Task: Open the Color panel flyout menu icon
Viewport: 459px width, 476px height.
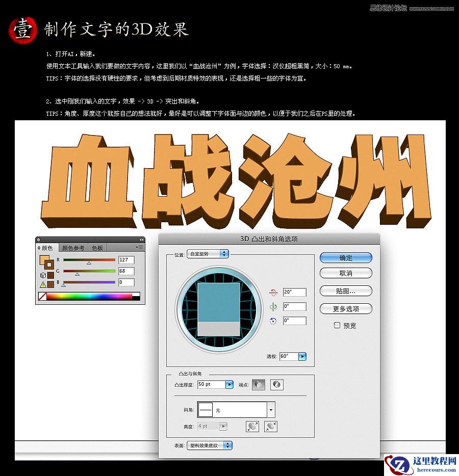Action: pos(140,247)
